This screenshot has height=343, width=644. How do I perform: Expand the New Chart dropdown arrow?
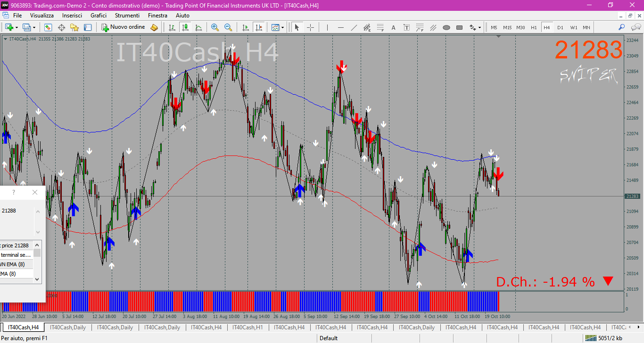coord(17,27)
